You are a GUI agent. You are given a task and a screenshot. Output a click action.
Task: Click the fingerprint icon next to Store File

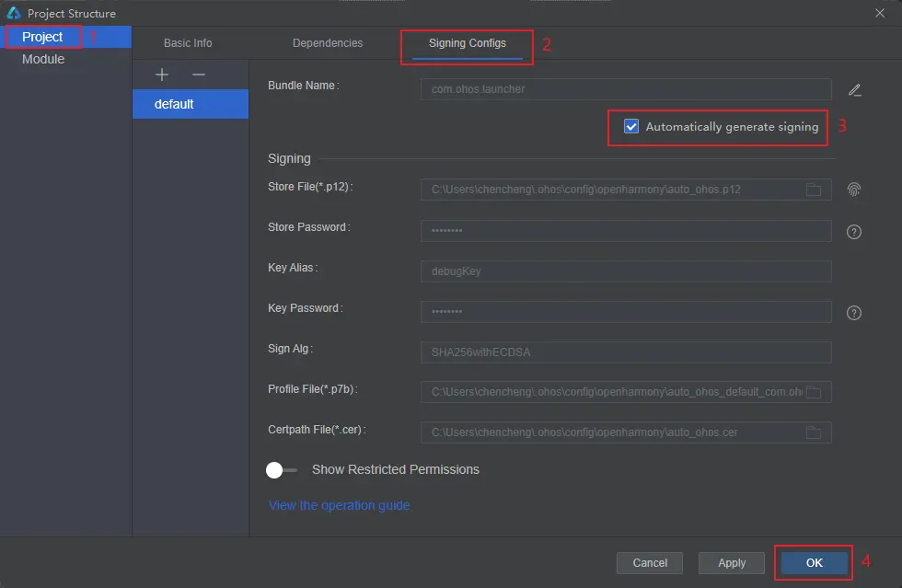[x=854, y=190]
